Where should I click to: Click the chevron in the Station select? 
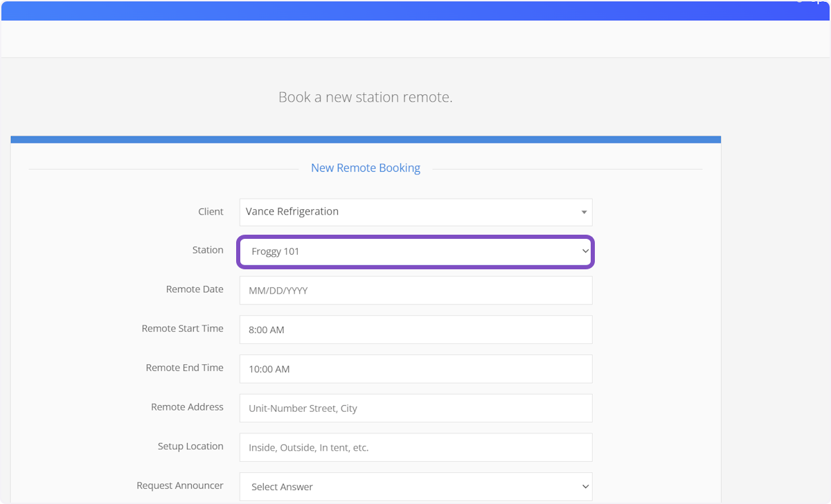(x=584, y=252)
